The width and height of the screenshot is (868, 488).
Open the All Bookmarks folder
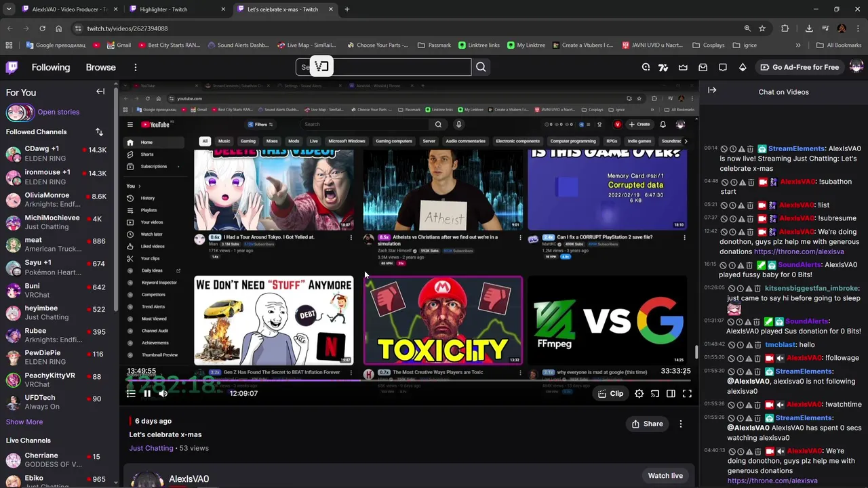[x=839, y=45]
